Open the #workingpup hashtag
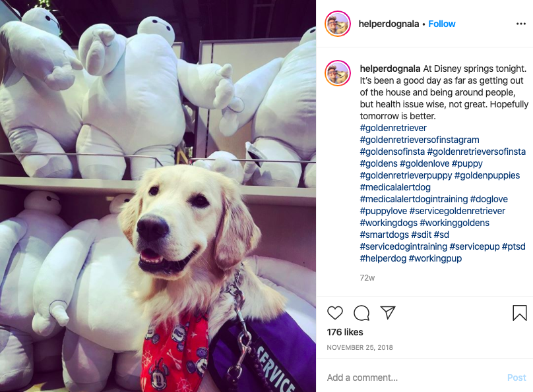This screenshot has width=533, height=392. click(435, 258)
